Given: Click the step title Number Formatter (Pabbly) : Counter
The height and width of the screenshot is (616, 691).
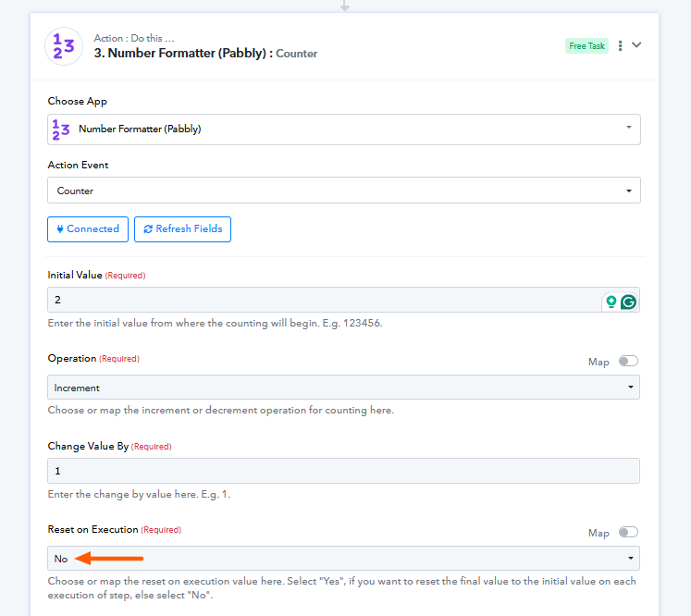Looking at the screenshot, I should coord(205,54).
